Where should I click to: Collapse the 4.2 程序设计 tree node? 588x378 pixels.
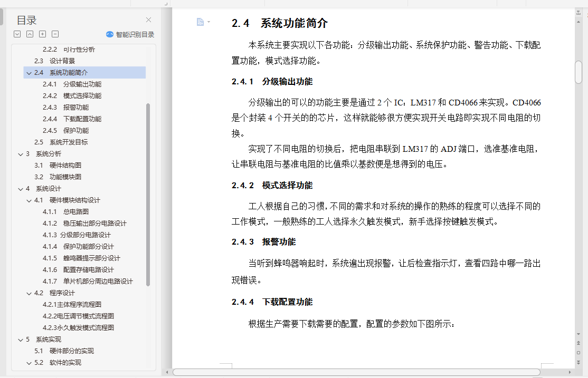click(x=29, y=293)
